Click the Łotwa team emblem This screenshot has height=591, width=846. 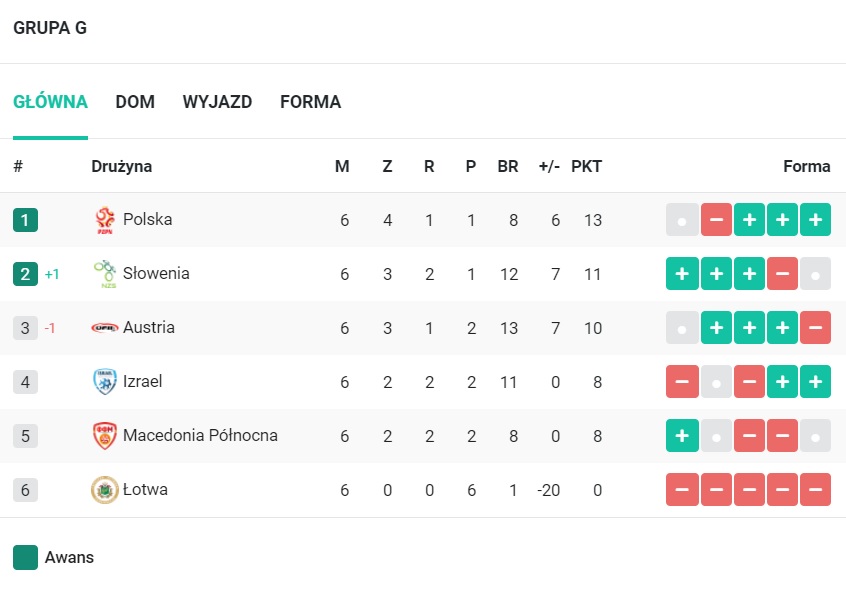click(105, 490)
